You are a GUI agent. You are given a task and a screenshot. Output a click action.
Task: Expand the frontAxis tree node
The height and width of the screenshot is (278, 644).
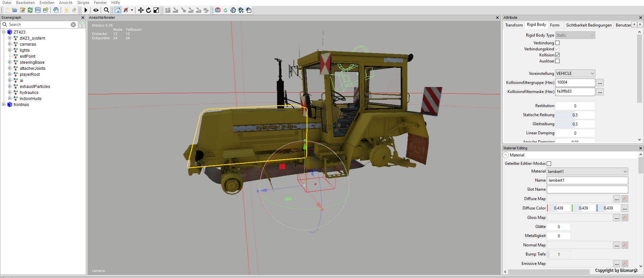click(x=4, y=104)
